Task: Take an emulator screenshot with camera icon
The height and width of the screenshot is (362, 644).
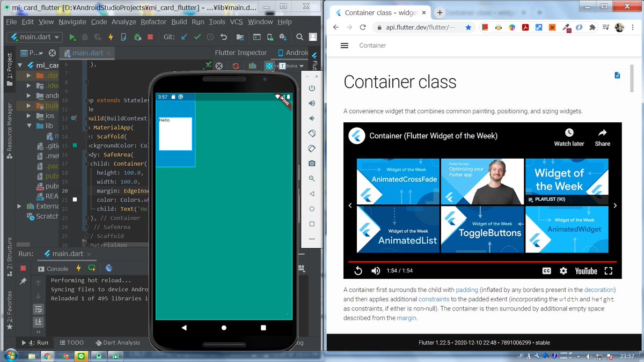Action: point(312,163)
